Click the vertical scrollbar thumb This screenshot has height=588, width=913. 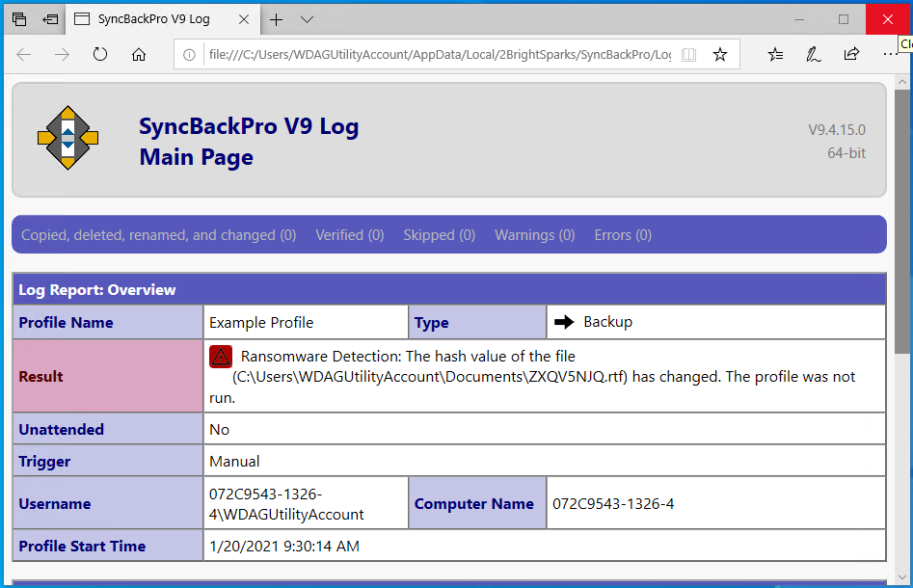click(x=902, y=222)
